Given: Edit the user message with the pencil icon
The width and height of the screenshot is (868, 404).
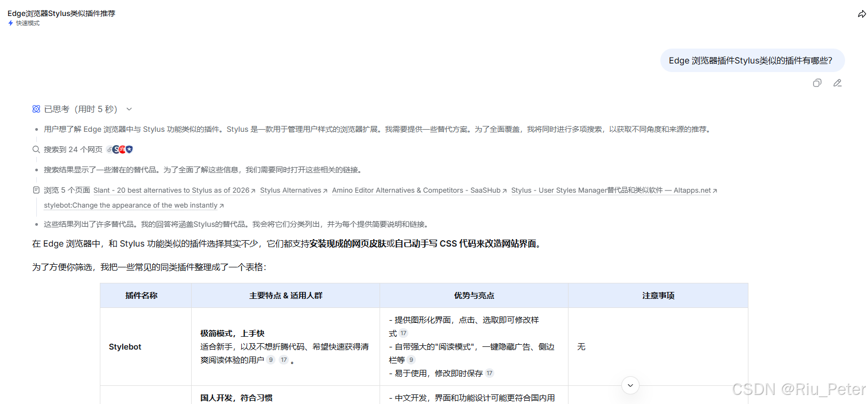Looking at the screenshot, I should click(x=837, y=83).
